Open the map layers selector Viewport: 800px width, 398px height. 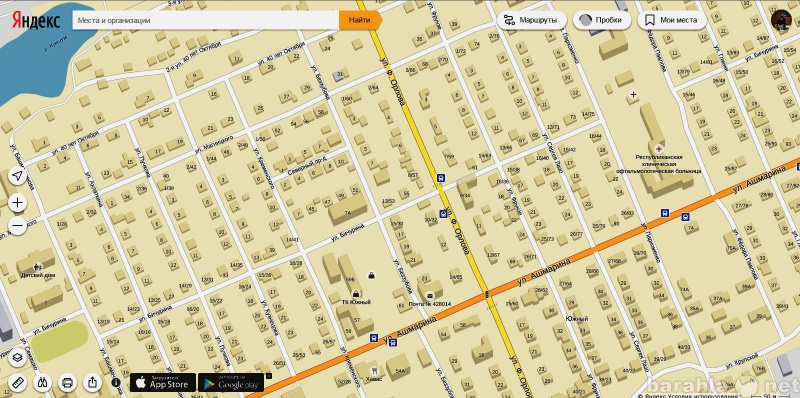pos(17,358)
